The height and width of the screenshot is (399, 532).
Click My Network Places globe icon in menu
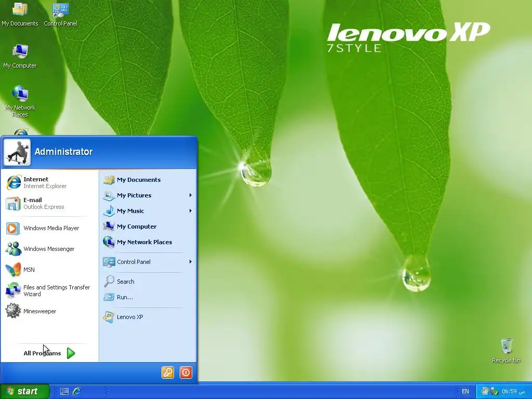pyautogui.click(x=109, y=242)
